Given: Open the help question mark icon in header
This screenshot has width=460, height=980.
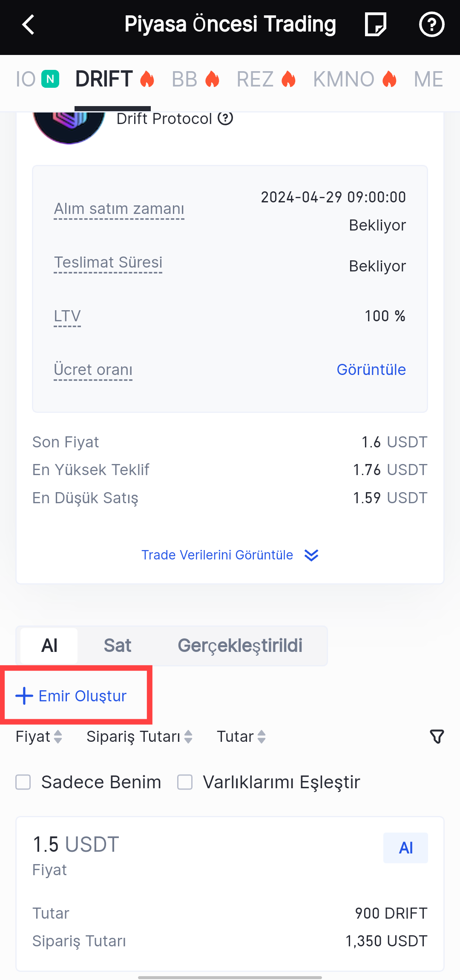Looking at the screenshot, I should (x=431, y=25).
